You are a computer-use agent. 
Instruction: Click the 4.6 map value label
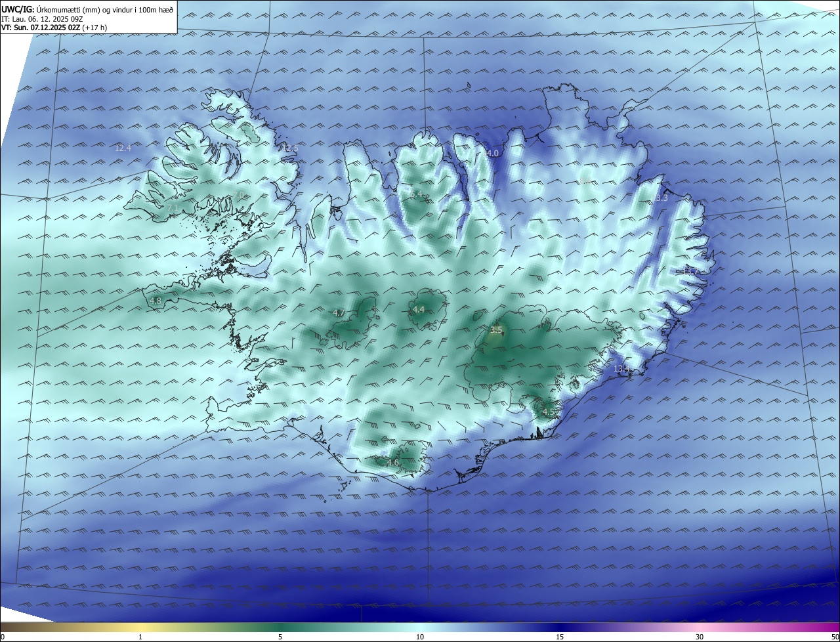392,463
